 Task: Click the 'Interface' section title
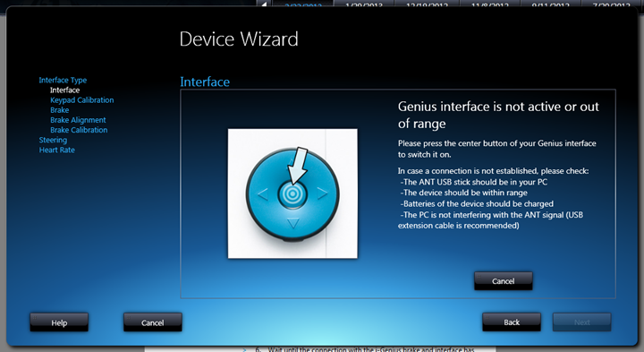tap(205, 82)
